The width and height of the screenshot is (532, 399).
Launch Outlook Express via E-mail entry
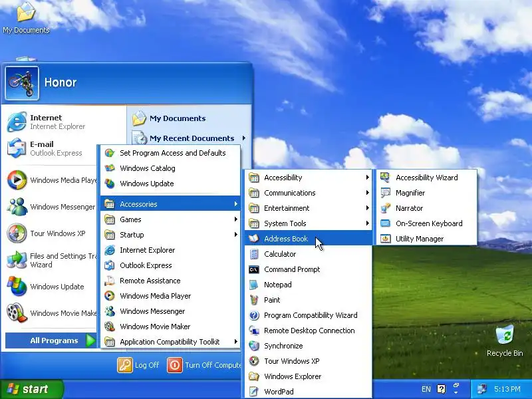click(x=51, y=148)
